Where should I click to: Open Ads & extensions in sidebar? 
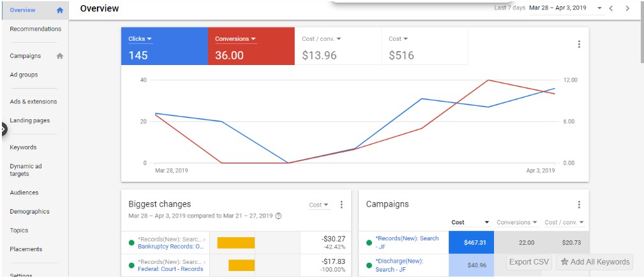33,101
